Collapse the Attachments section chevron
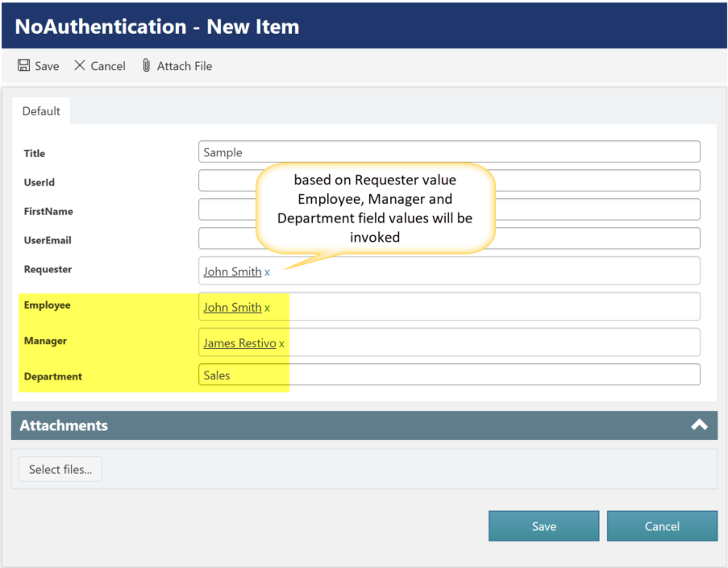Screen dimensions: 728x568 pos(699,425)
